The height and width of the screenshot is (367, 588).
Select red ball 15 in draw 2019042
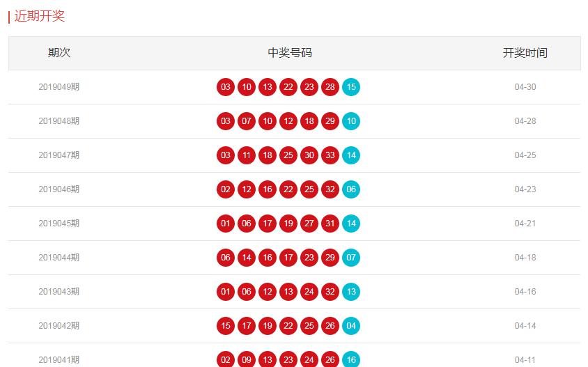225,326
